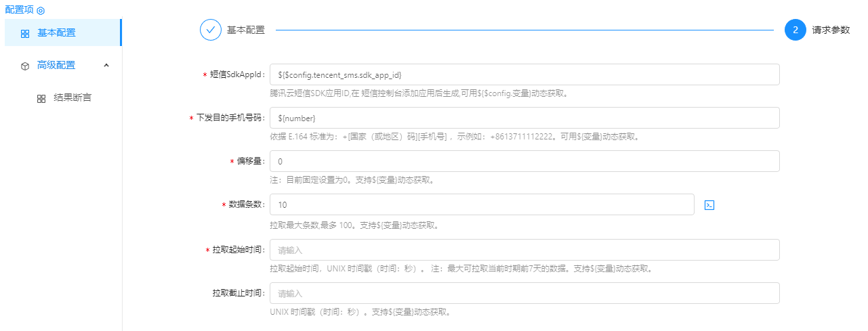Focus the 数据条数 input showing 10
The width and height of the screenshot is (868, 331).
[481, 204]
